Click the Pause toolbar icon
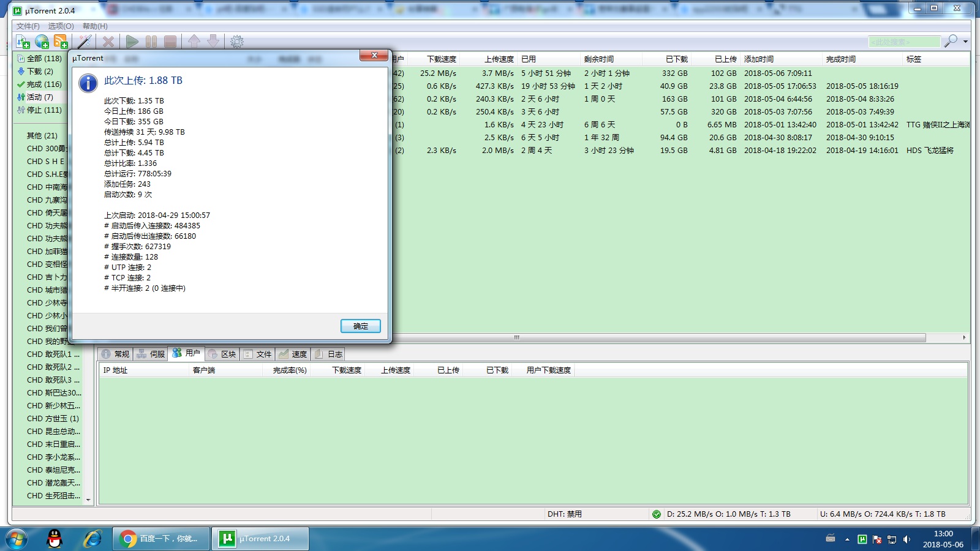The height and width of the screenshot is (551, 980). tap(151, 42)
